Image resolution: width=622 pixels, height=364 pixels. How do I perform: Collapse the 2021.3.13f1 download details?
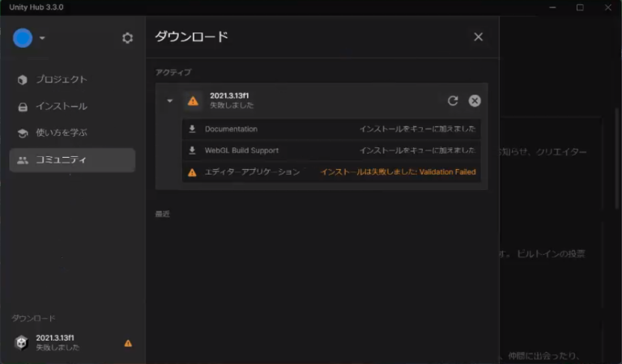pyautogui.click(x=169, y=101)
